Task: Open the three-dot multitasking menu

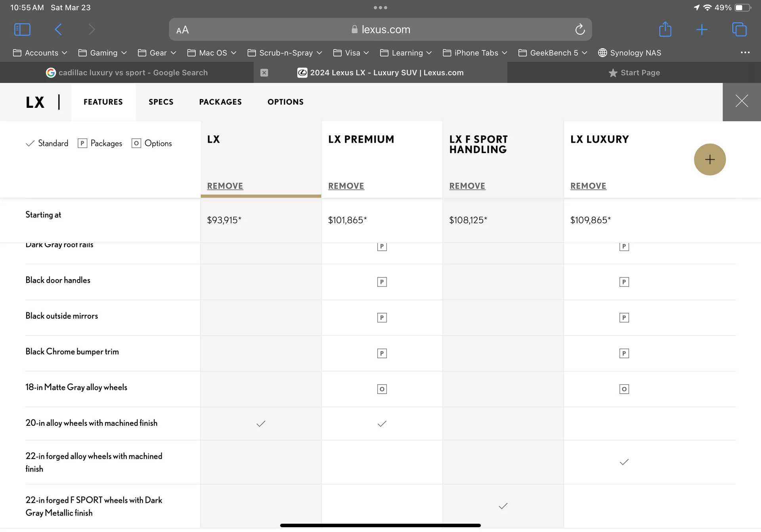Action: coord(380,8)
